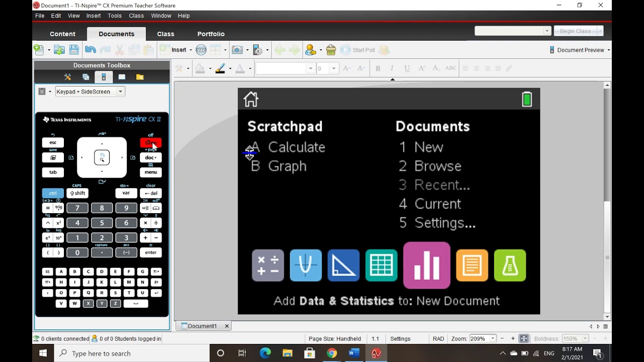644x362 pixels.
Task: Open the Screen Capture dropdown arrow
Action: tap(246, 50)
